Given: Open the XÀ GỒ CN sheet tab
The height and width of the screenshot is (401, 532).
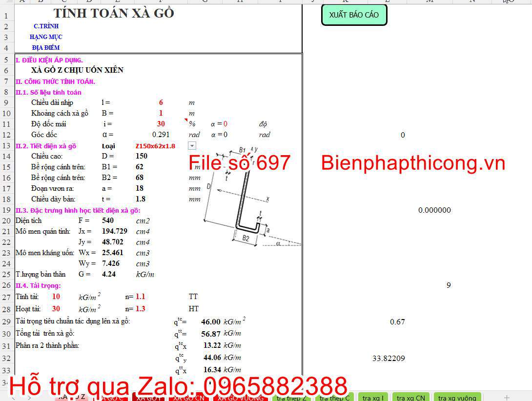Looking at the screenshot, I should tap(188, 397).
